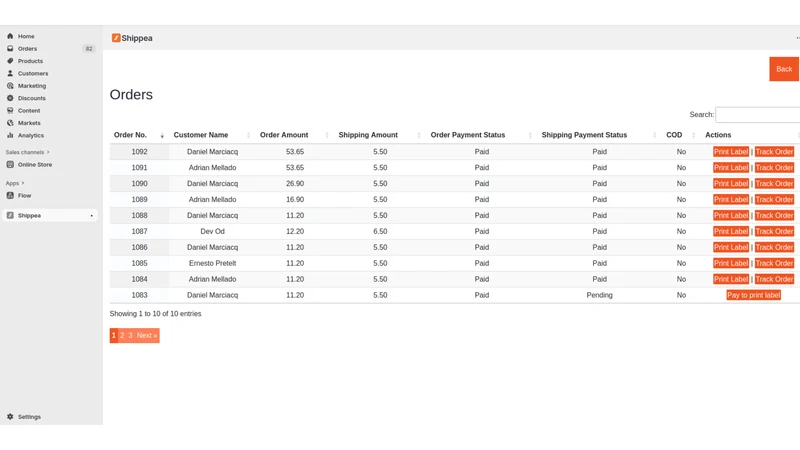
Task: Click the Online Store icon
Action: [x=10, y=164]
